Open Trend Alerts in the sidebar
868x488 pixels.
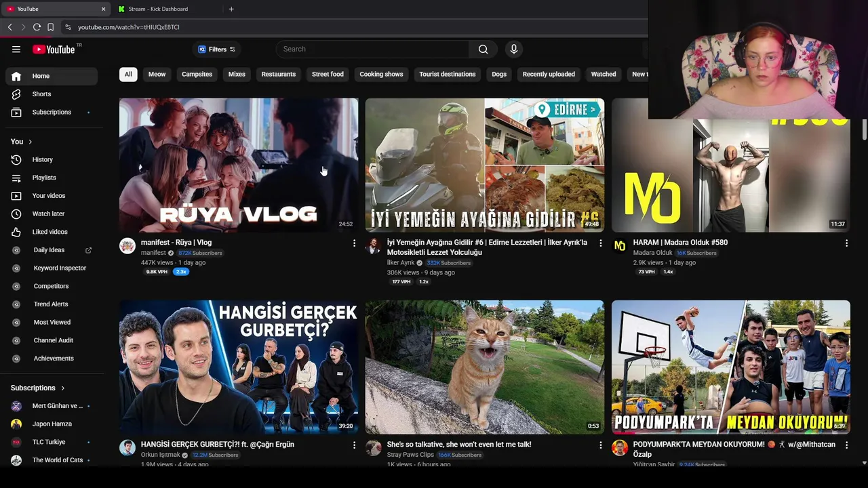coord(52,304)
